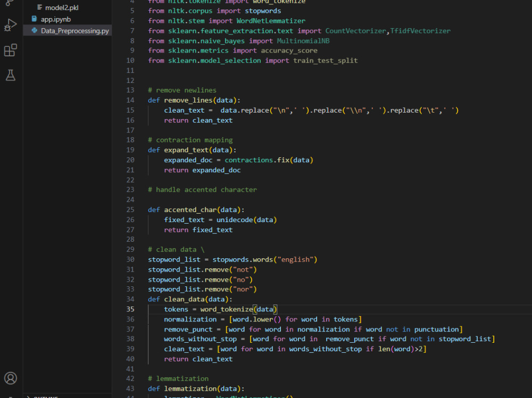Click 'return fixed_text' on line 27
532x398 pixels.
click(x=198, y=230)
